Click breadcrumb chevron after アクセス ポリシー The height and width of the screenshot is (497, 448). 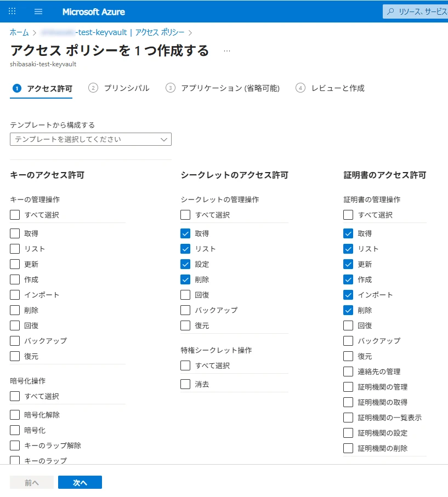point(190,32)
